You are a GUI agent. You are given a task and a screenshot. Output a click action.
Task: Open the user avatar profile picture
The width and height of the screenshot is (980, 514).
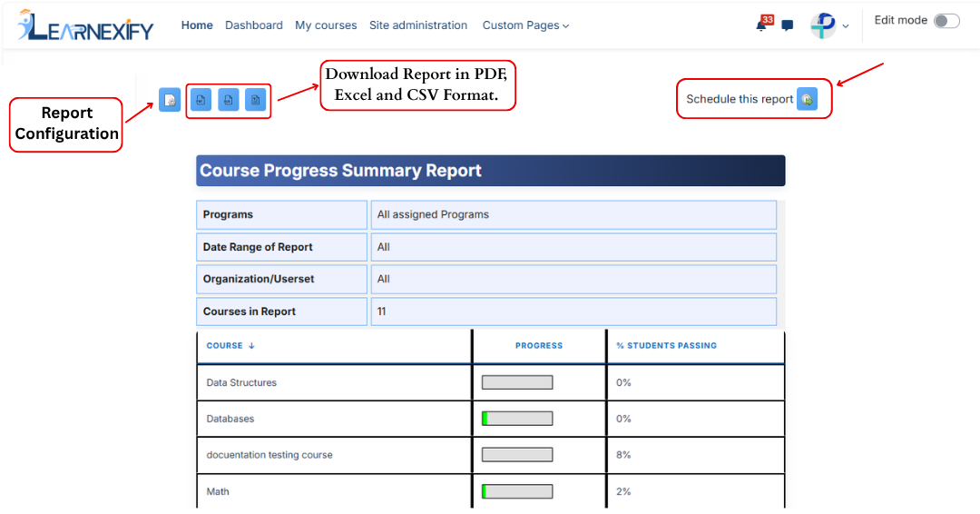click(823, 25)
